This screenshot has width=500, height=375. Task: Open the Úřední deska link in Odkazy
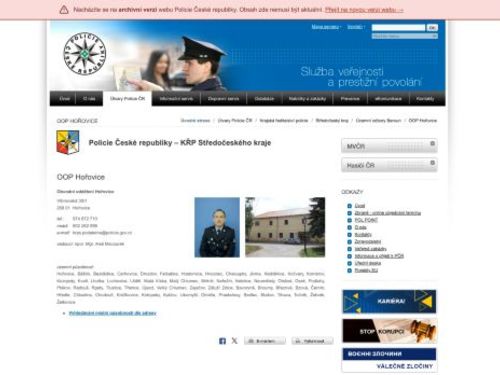pyautogui.click(x=368, y=263)
